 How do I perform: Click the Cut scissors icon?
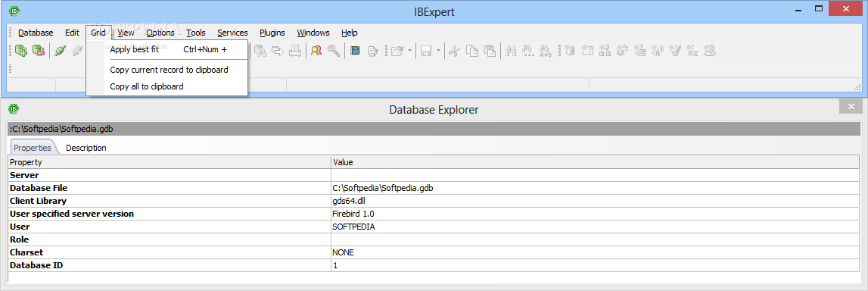(454, 51)
